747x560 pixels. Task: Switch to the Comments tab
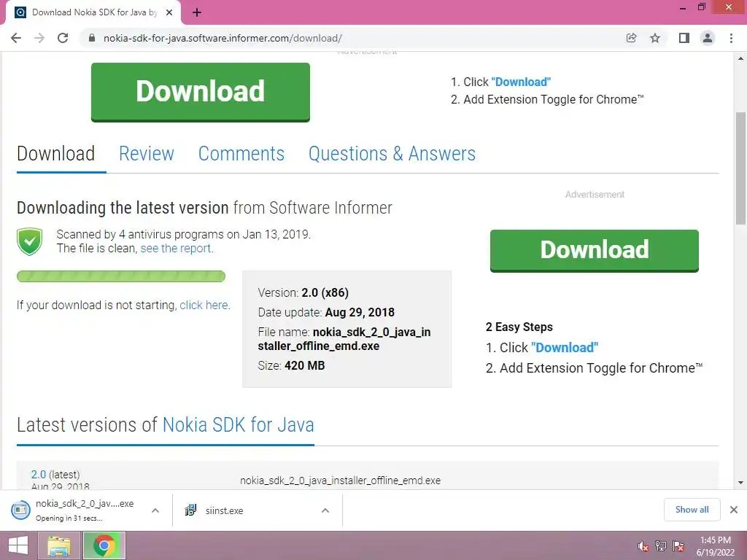click(x=241, y=154)
